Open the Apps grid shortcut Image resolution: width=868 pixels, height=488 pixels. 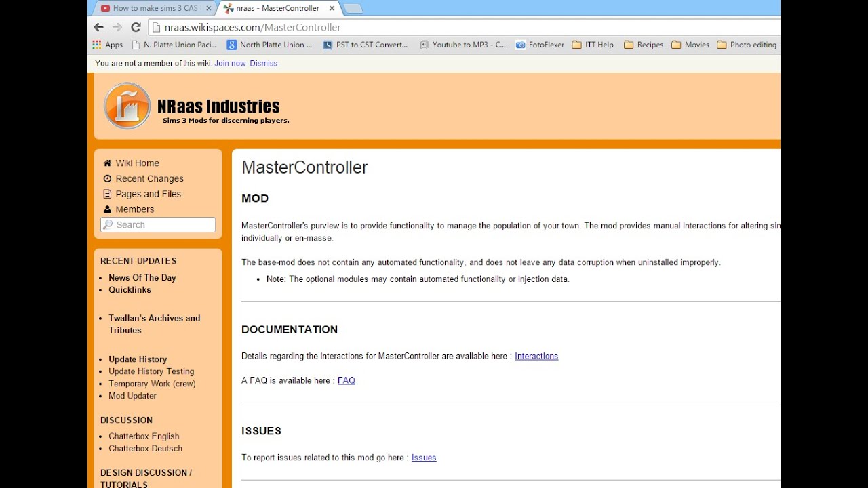tap(108, 45)
